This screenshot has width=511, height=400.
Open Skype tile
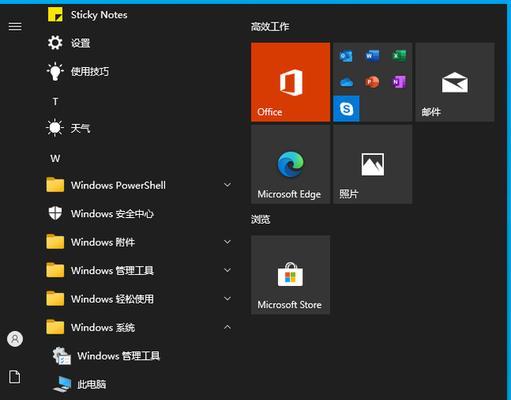[x=346, y=109]
